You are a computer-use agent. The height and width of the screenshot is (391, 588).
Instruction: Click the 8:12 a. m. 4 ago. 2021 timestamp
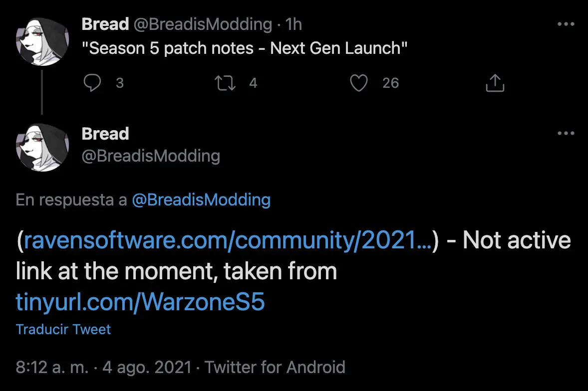(103, 367)
